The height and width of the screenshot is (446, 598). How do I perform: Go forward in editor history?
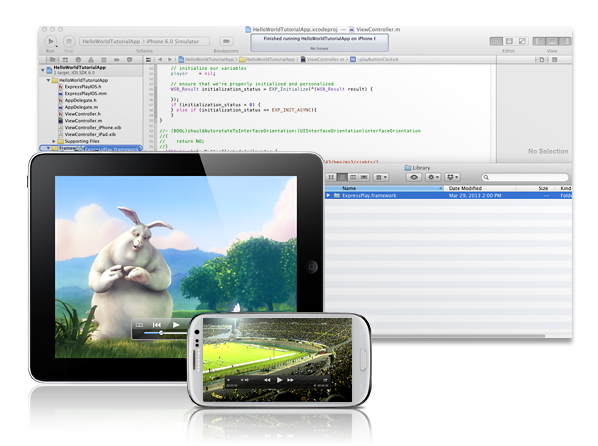tap(170, 60)
